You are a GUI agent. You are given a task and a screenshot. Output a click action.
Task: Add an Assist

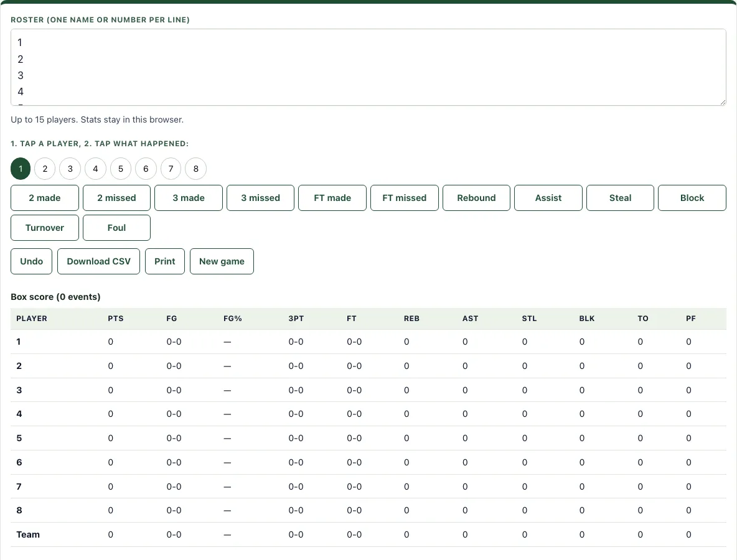[548, 198]
